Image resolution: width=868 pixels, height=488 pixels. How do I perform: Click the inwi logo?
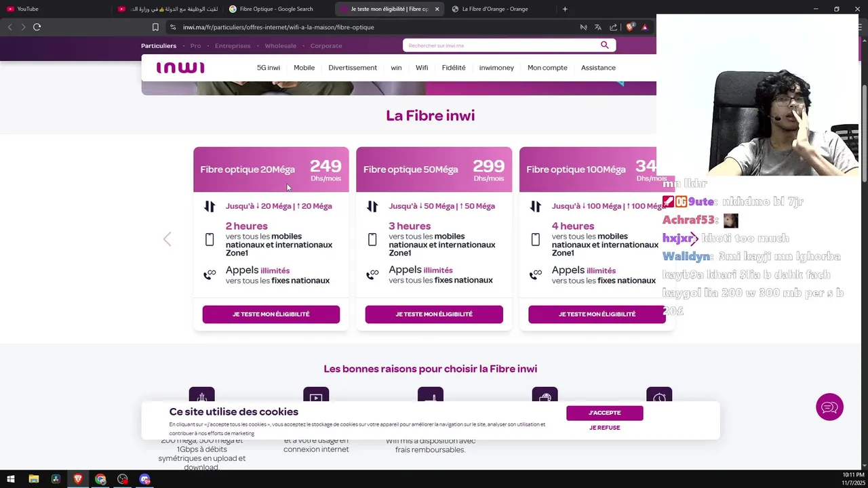click(x=180, y=68)
